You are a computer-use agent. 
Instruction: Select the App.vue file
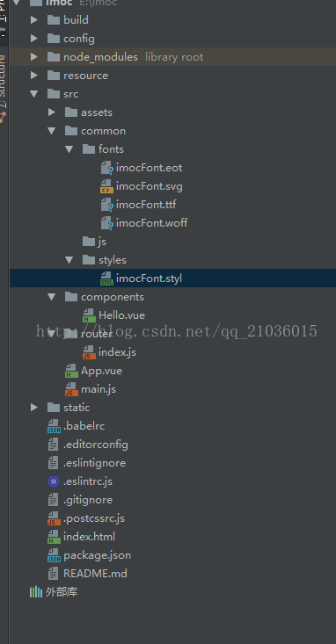(101, 371)
